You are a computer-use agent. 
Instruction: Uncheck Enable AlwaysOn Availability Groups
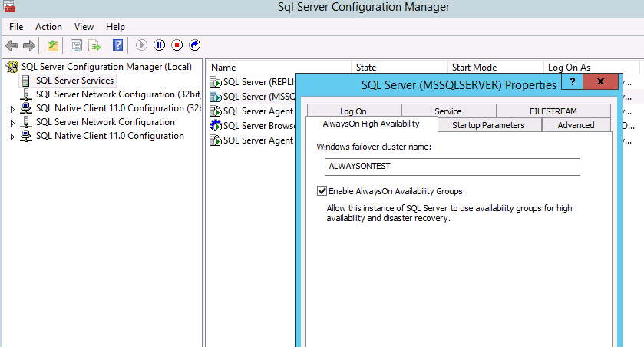pos(322,191)
